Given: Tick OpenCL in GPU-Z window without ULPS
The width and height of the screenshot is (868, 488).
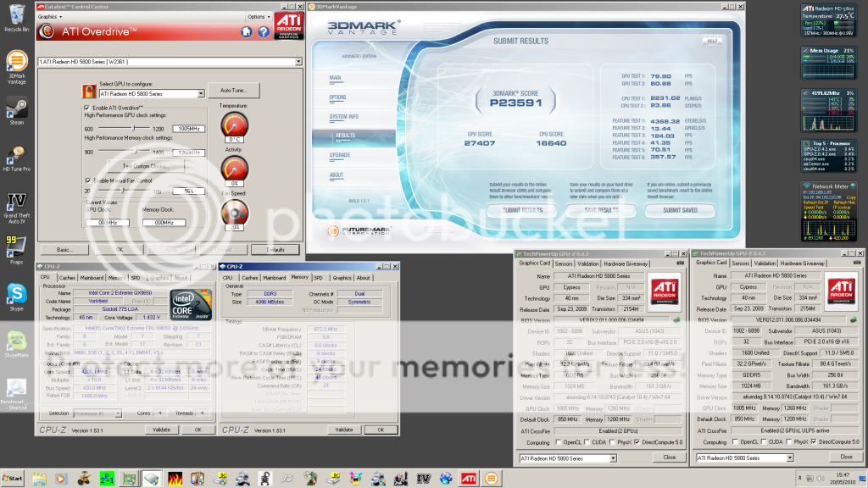Looking at the screenshot, I should pos(559,442).
